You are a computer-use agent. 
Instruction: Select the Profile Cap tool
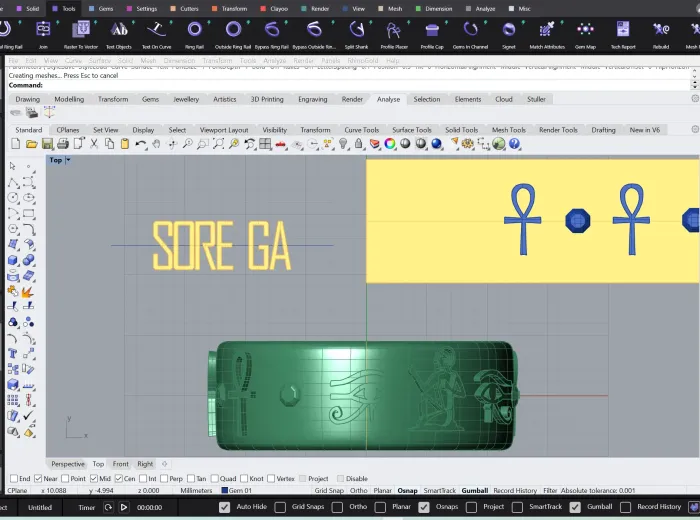pos(432,34)
